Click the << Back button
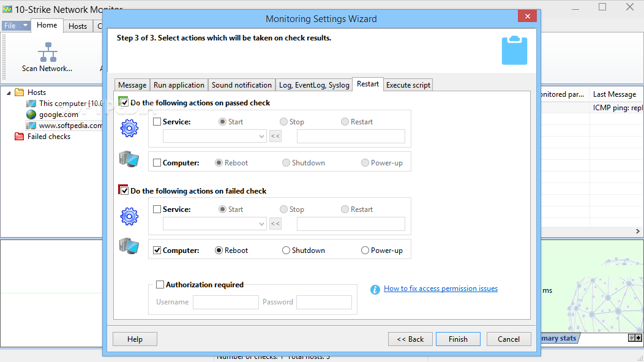644x362 pixels. [410, 339]
